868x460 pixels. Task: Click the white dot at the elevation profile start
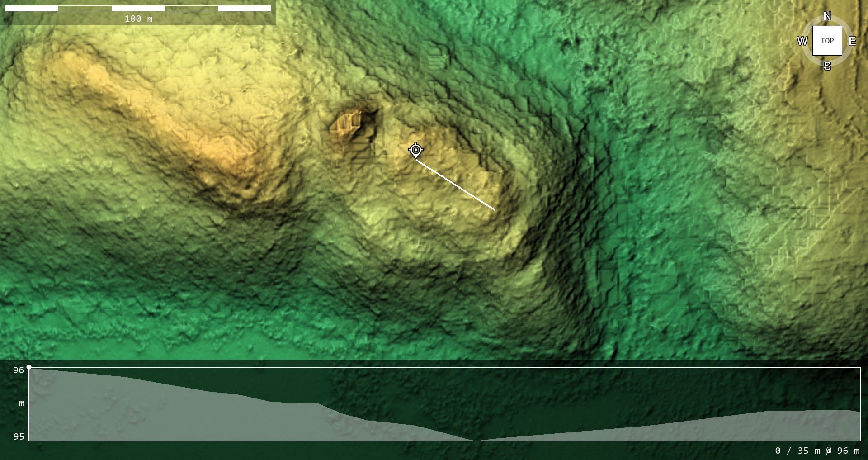tap(29, 367)
